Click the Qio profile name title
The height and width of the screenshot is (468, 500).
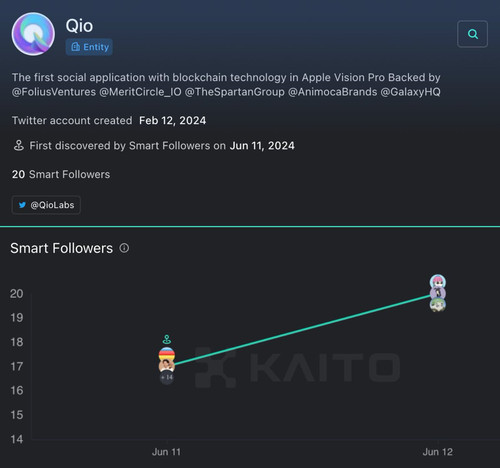point(79,26)
